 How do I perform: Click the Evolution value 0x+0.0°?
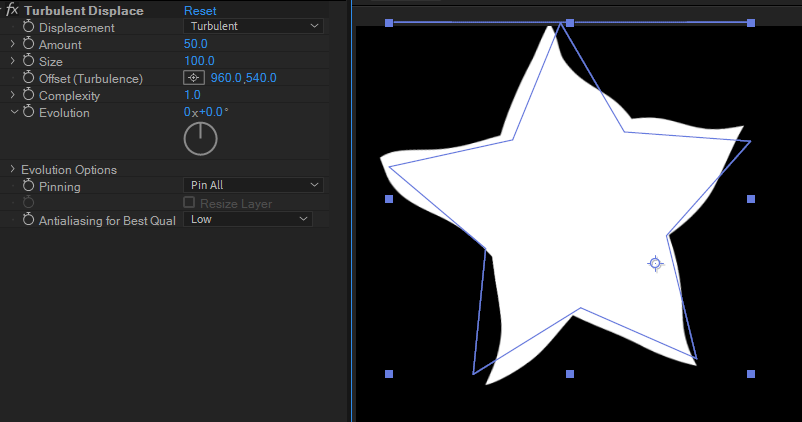click(206, 112)
